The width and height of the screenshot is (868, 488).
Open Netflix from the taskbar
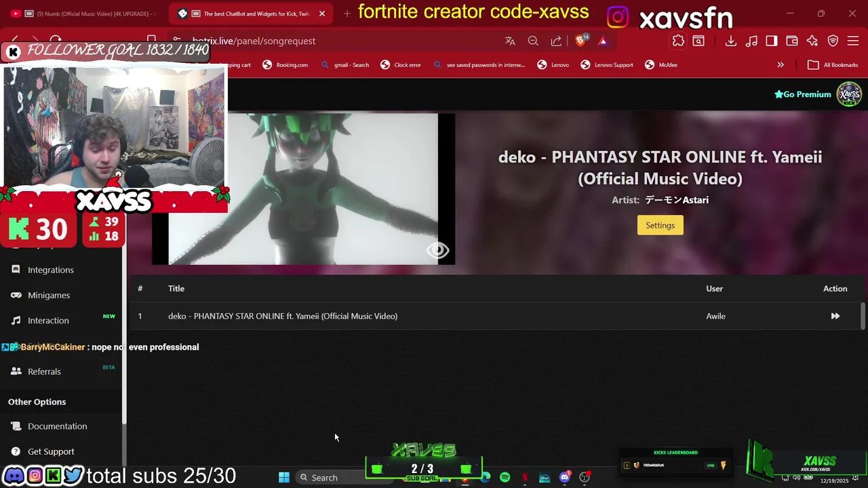(x=525, y=477)
